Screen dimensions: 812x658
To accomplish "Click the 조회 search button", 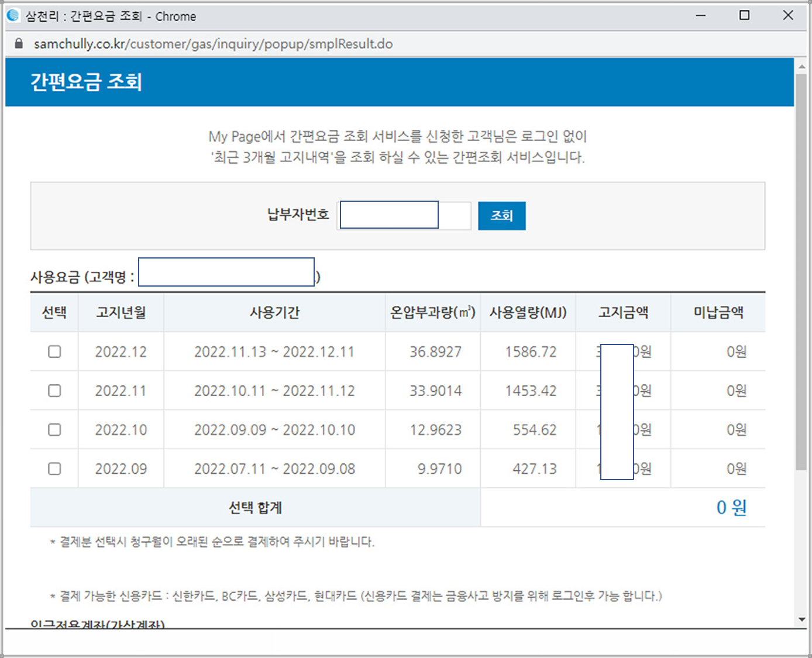I will 501,216.
